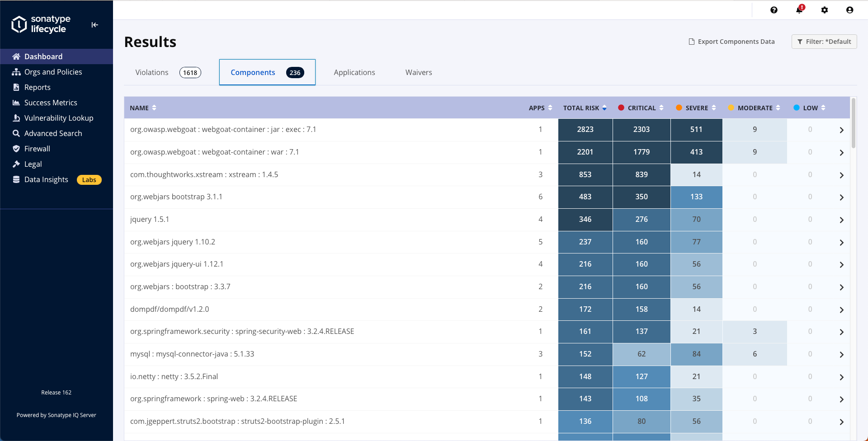Expand details for jquery 1.5.1 row
The height and width of the screenshot is (441, 868).
coord(841,220)
